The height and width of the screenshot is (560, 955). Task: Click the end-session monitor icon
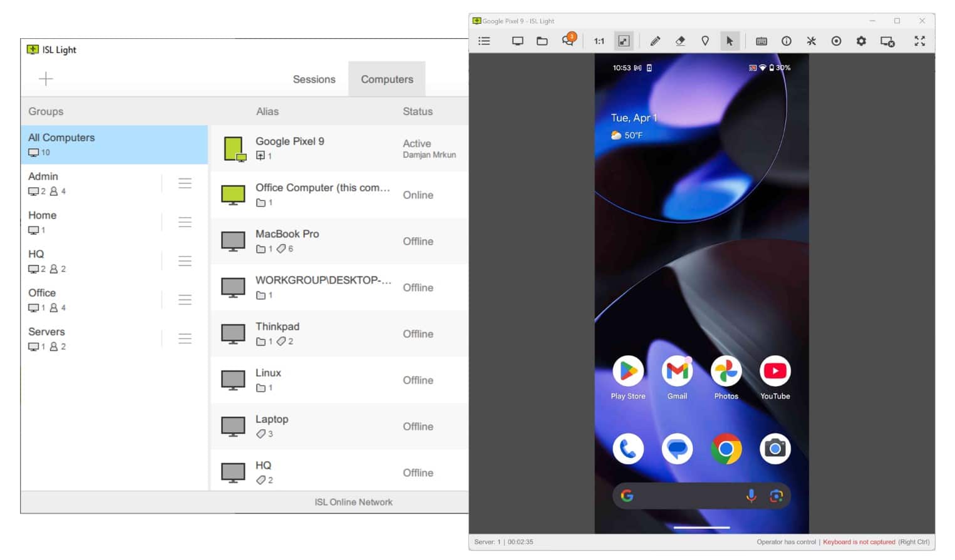(x=887, y=41)
